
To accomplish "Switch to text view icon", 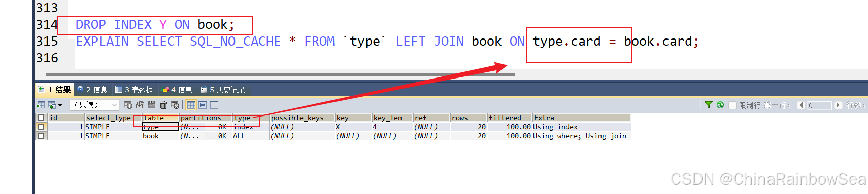I will (x=214, y=105).
